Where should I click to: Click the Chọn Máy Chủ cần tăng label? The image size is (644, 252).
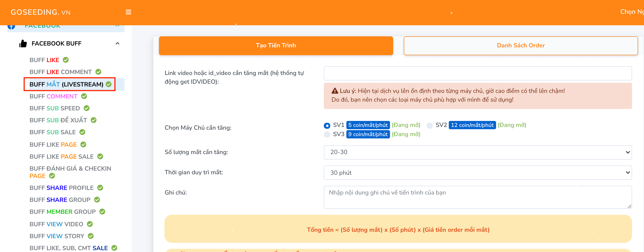click(x=198, y=128)
